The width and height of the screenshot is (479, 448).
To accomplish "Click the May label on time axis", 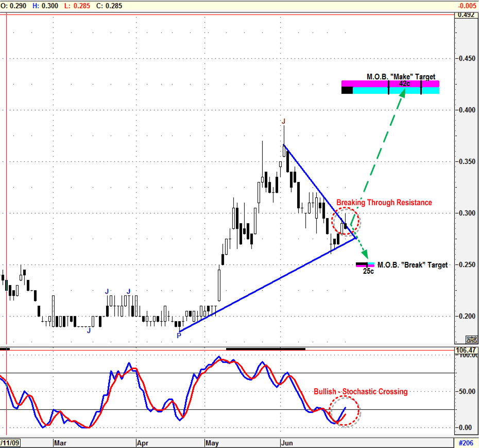I will (212, 443).
